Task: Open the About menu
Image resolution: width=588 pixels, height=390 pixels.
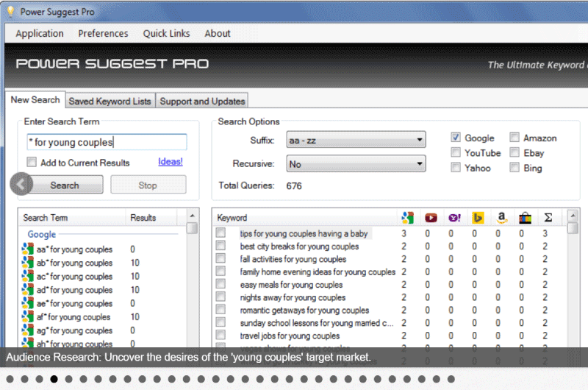Action: (218, 33)
